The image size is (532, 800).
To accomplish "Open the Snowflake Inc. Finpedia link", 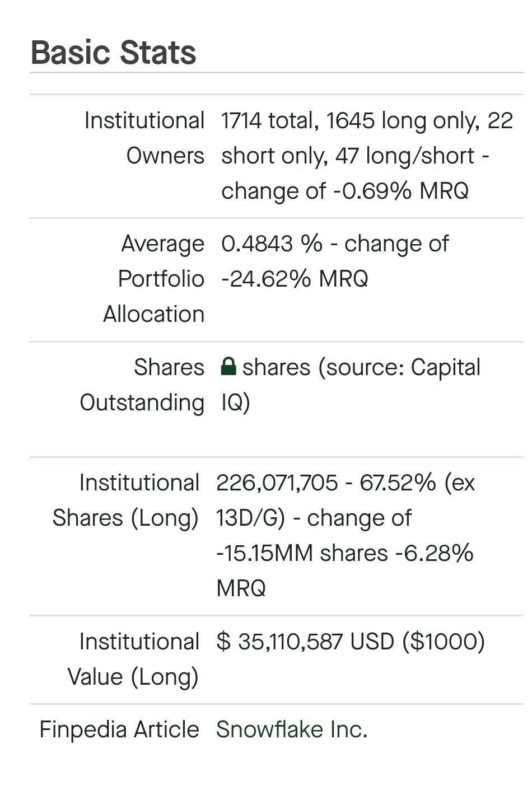I will coord(292,729).
